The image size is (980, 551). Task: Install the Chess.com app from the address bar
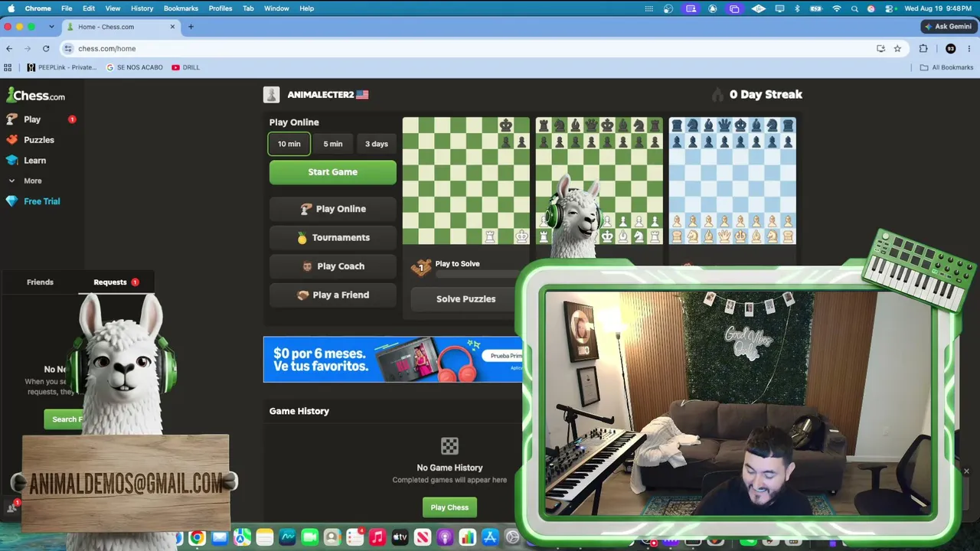[880, 48]
